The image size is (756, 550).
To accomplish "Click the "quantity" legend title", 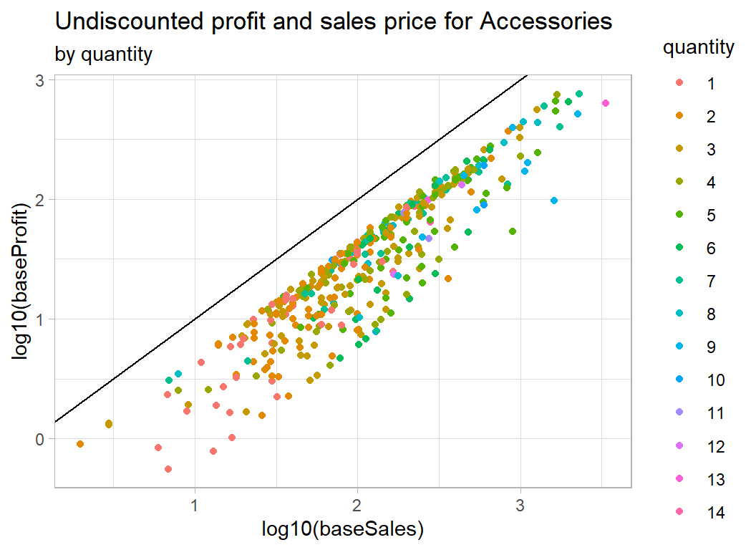I will (x=698, y=48).
